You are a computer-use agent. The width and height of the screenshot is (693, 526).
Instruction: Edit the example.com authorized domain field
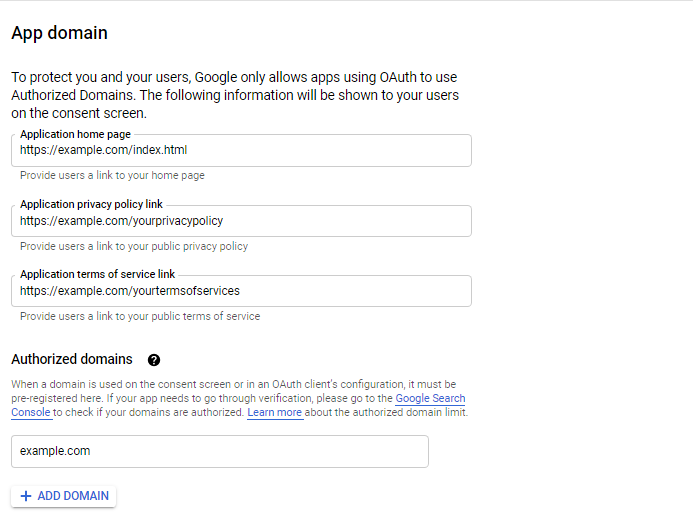(x=219, y=451)
